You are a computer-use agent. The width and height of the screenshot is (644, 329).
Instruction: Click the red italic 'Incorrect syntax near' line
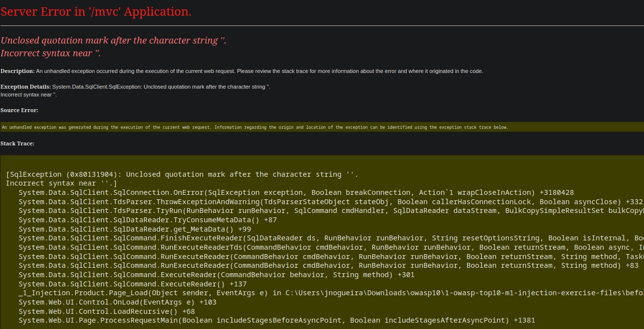tap(50, 53)
